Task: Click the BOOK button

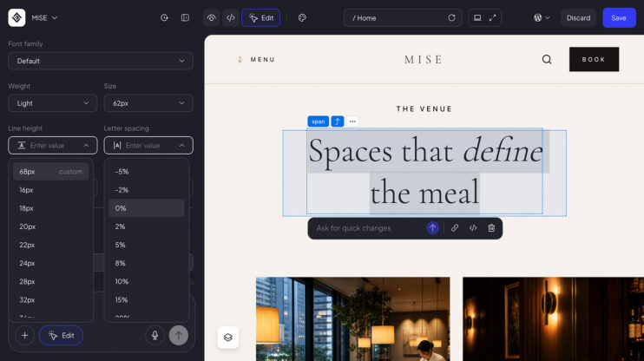Action: tap(594, 59)
